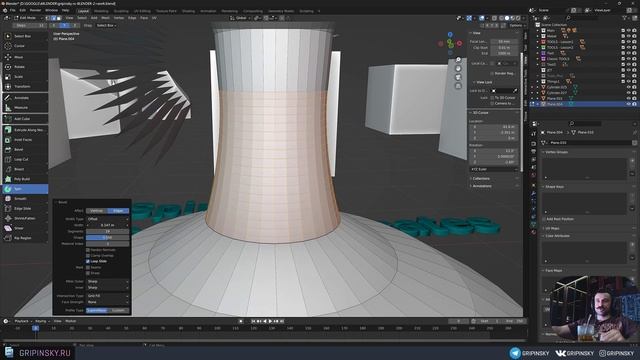Open the Window menu
The width and height of the screenshot is (640, 360).
coord(51,10)
